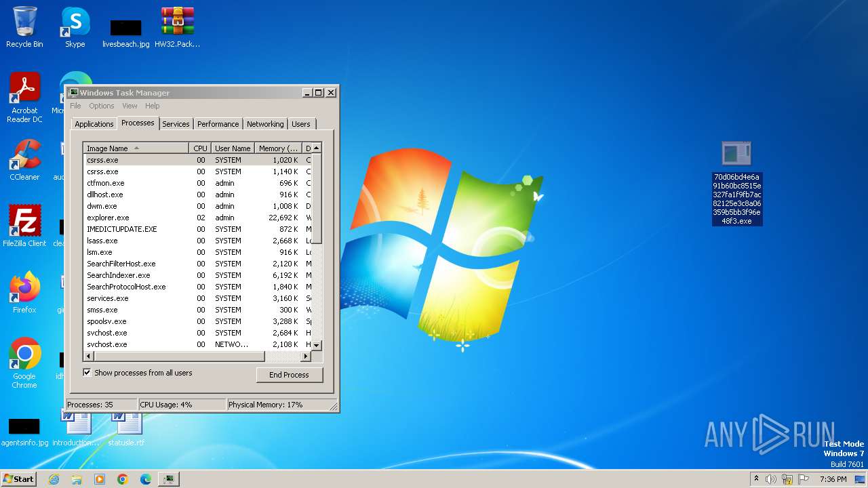Select the SearchIndexer.exe process row
Screen dimensions: 868x488
(197, 275)
